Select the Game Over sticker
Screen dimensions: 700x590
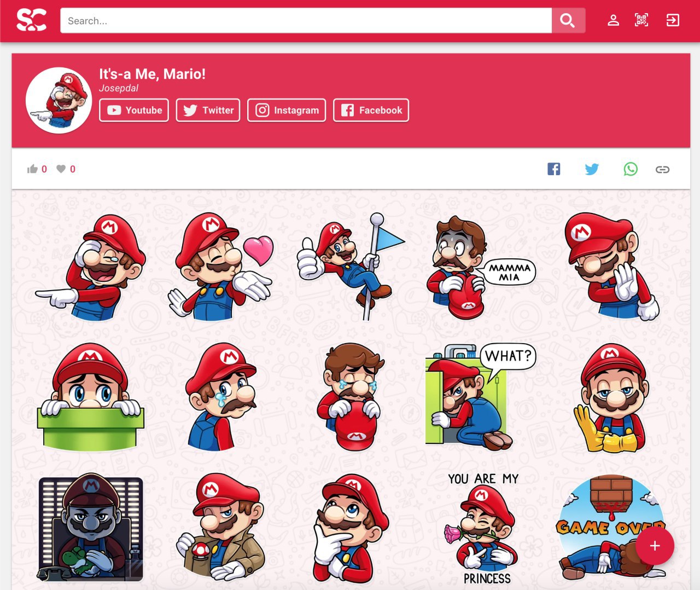coord(612,528)
